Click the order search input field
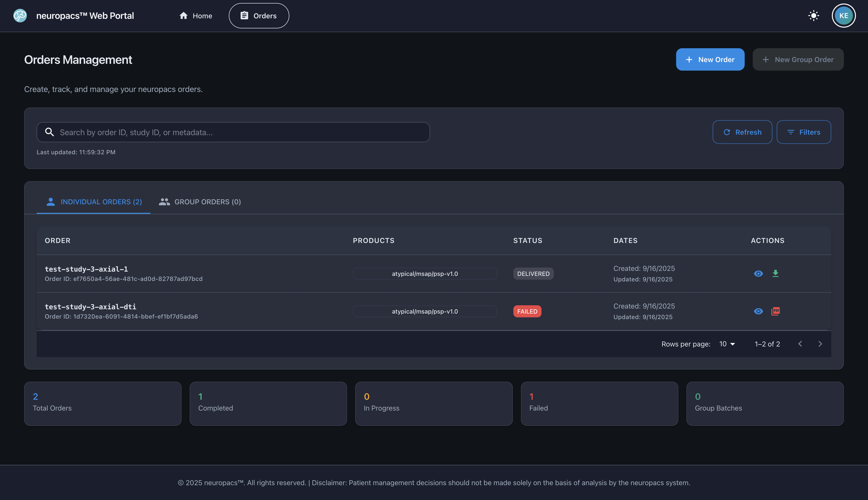868x500 pixels. pos(233,132)
